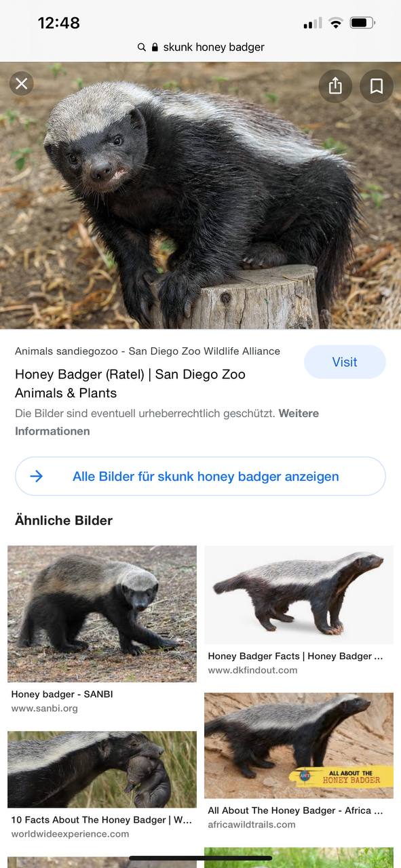
Task: Tap the battery indicator icon
Action: [362, 23]
